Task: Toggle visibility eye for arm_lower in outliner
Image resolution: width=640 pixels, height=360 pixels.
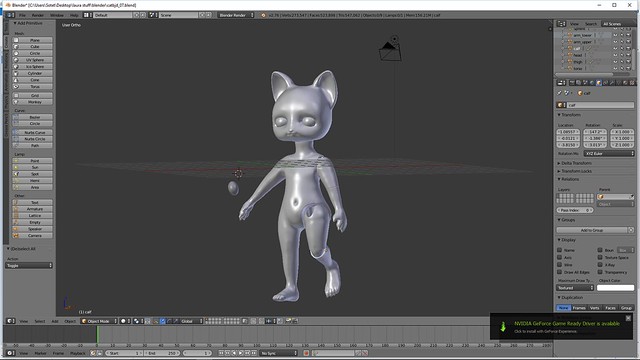Action: [616, 35]
